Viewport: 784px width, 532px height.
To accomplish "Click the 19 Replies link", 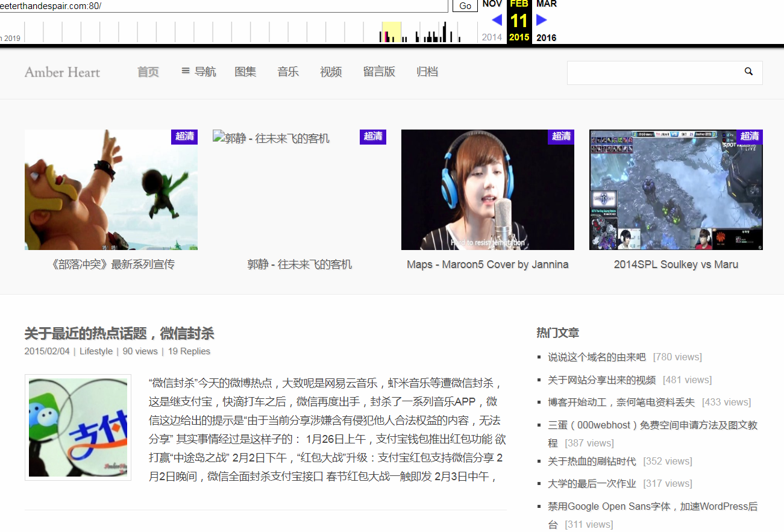I will click(189, 351).
